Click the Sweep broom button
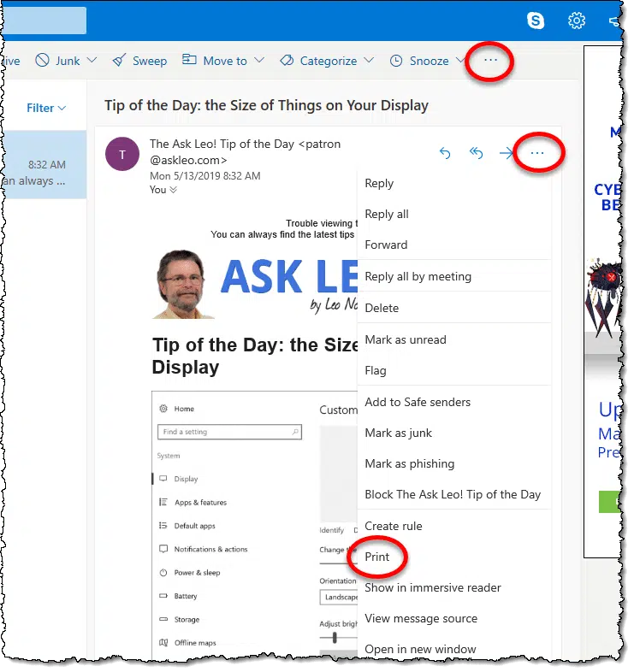Viewport: 634px width, 672px height. 140,61
